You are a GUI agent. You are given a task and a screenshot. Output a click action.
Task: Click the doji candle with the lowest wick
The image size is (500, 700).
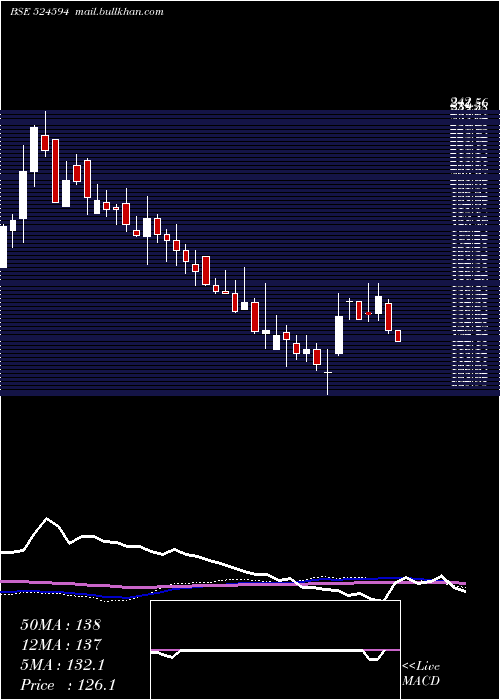pyautogui.click(x=328, y=372)
